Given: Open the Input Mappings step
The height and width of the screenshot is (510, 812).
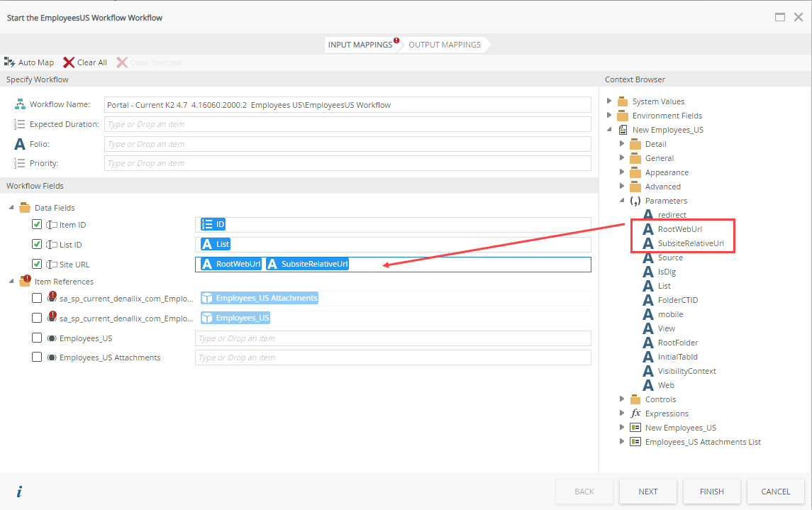Looking at the screenshot, I should pos(360,45).
